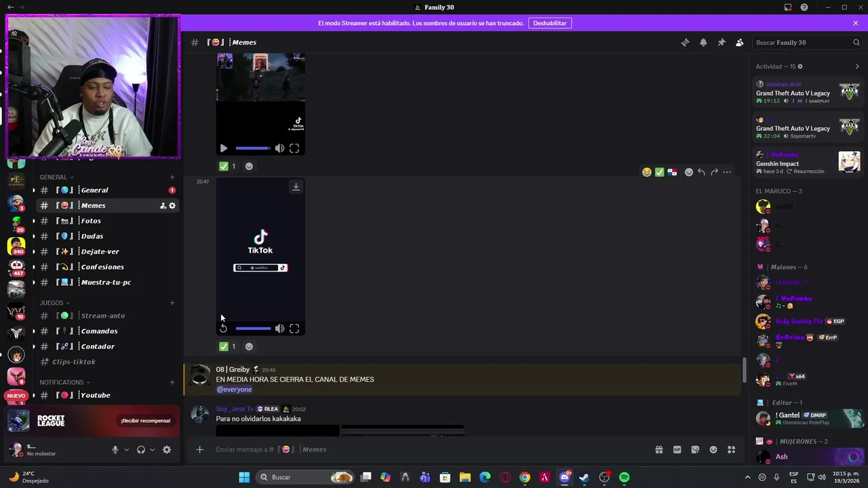
Task: Adjust the TikTok video progress slider
Action: pyautogui.click(x=253, y=329)
